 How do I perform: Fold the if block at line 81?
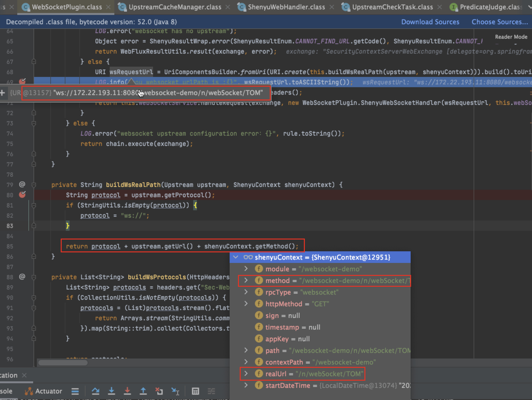(x=34, y=205)
